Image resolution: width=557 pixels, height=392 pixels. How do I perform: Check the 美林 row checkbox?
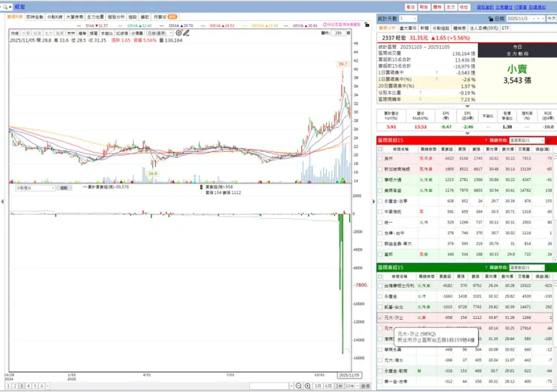point(380,158)
